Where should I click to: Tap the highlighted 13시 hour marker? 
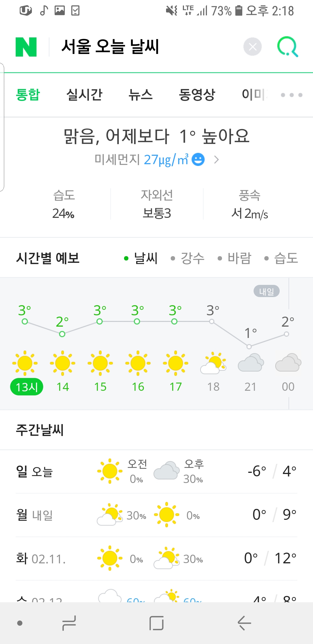click(27, 387)
